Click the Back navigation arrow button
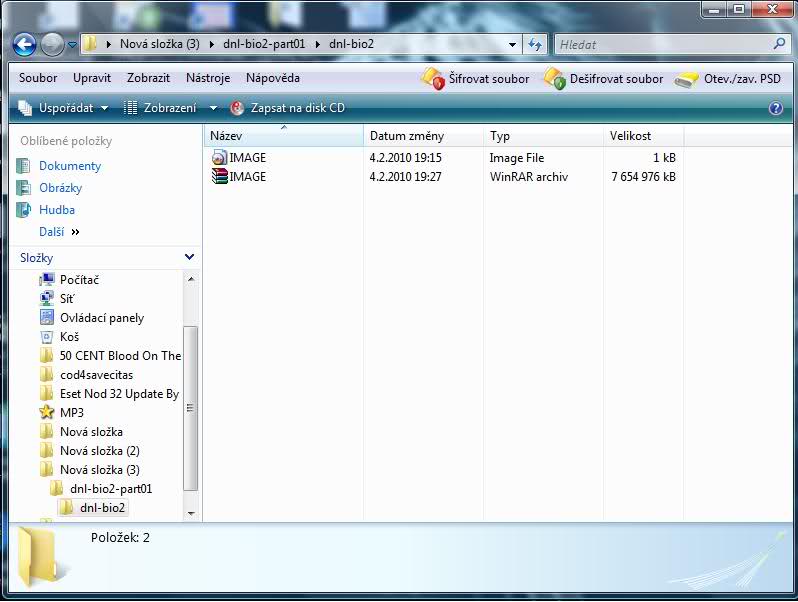The image size is (798, 602). click(x=25, y=44)
